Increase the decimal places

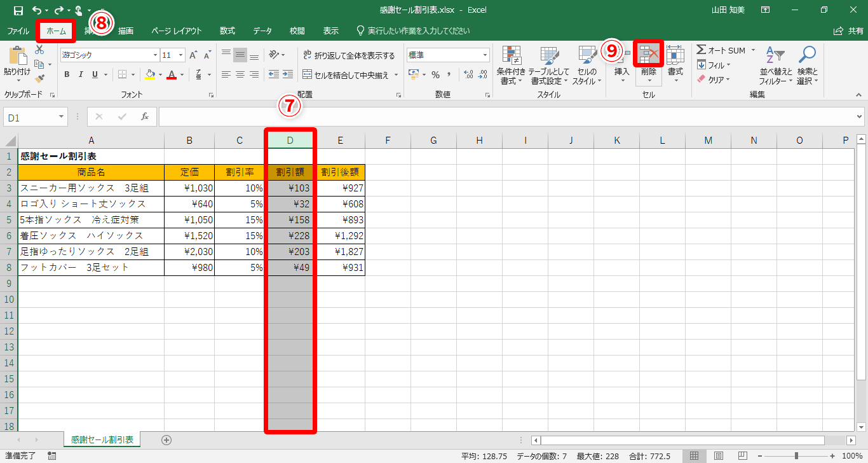(468, 74)
